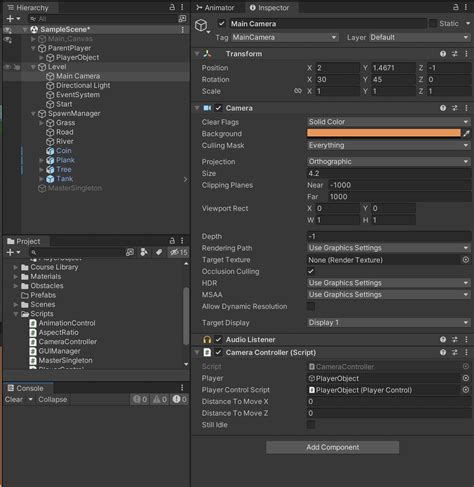Open the Hierarchy panel options menu
Image resolution: width=474 pixels, height=487 pixels.
(x=182, y=7)
